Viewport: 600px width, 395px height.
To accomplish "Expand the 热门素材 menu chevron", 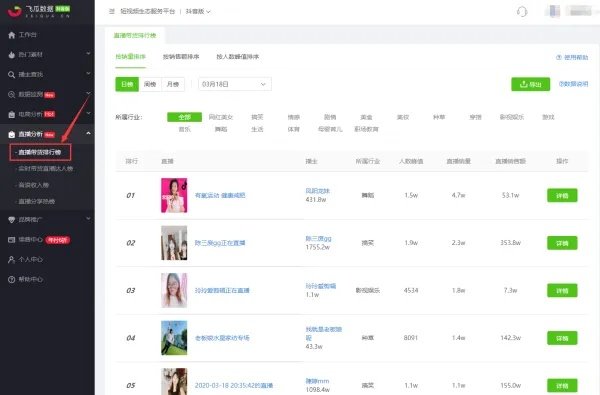I will (x=88, y=54).
